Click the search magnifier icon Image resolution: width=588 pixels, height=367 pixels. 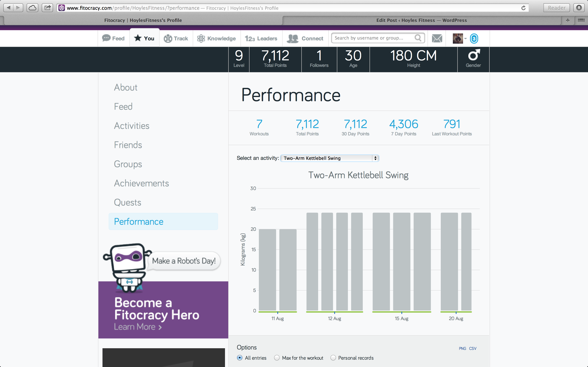418,38
